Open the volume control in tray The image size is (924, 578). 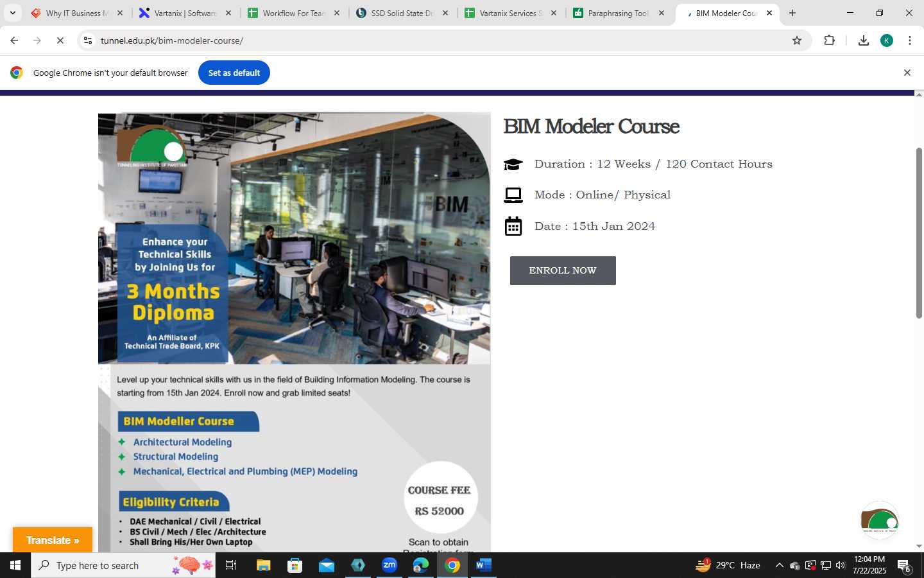[x=841, y=565]
